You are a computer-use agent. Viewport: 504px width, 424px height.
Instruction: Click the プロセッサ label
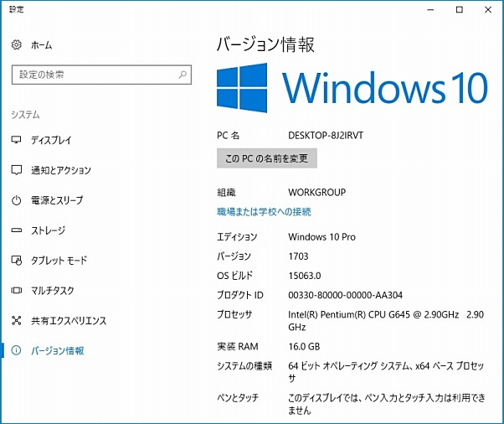pos(234,314)
